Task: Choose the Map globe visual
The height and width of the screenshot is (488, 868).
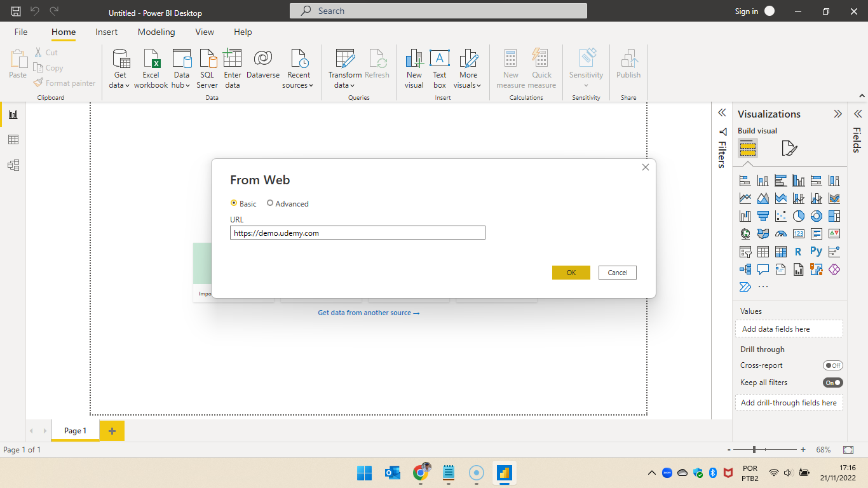Action: [745, 234]
